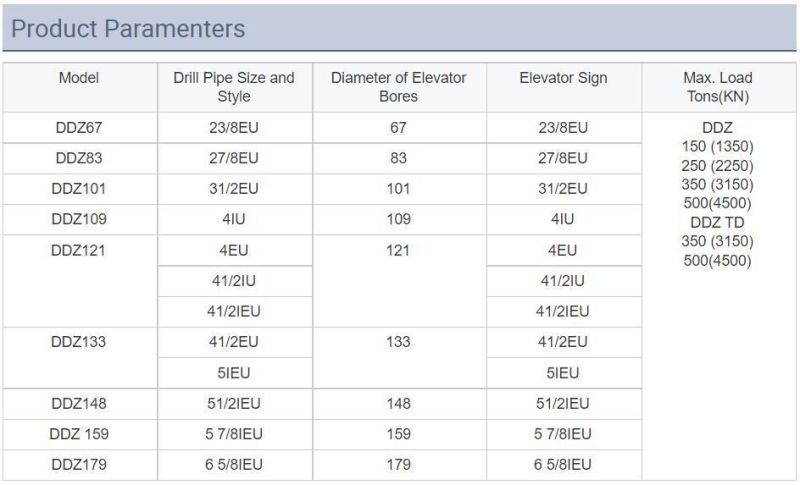Select the 179 bore diameter cell
The height and width of the screenshot is (485, 800).
click(x=398, y=465)
